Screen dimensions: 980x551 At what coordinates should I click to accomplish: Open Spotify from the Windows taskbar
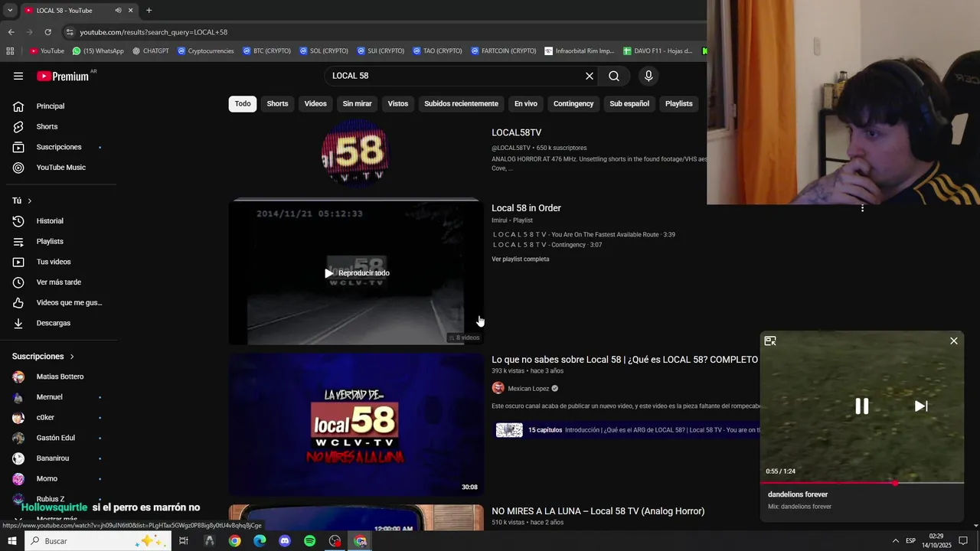(309, 541)
